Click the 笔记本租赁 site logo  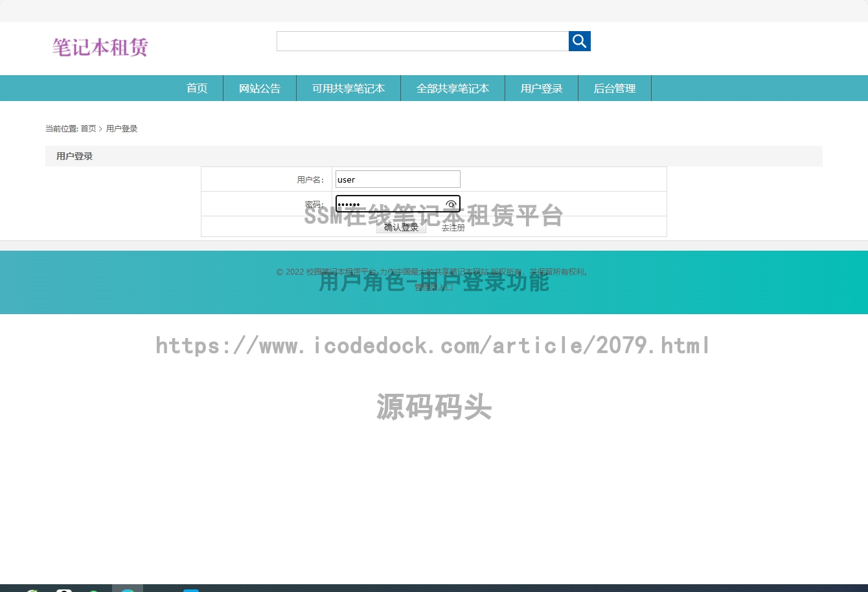click(100, 47)
